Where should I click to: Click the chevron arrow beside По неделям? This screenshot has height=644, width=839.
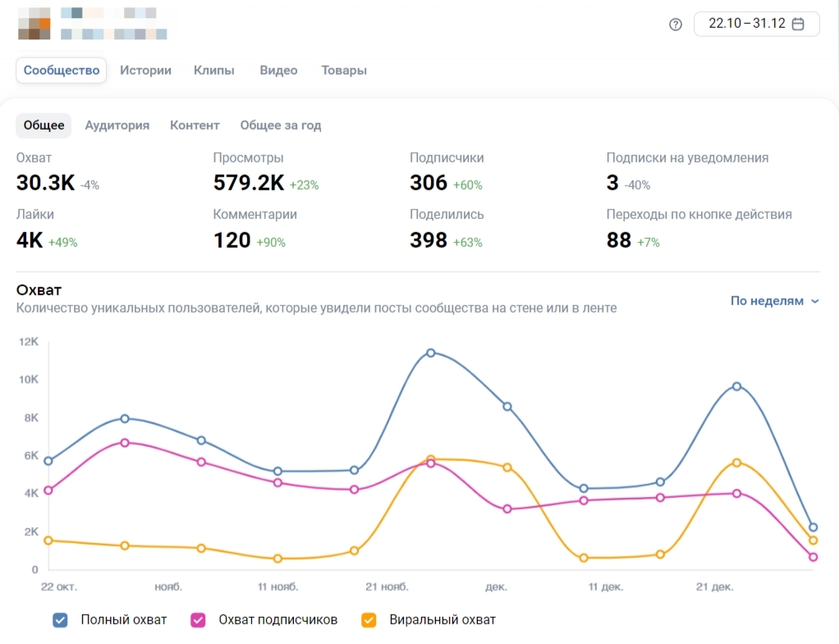coord(815,302)
